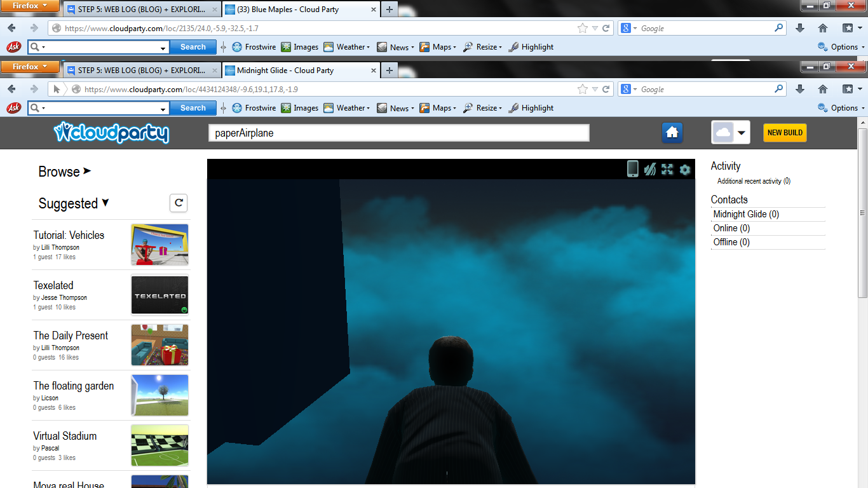The width and height of the screenshot is (868, 488).
Task: Expand the Online (0) contacts row
Action: pos(768,228)
